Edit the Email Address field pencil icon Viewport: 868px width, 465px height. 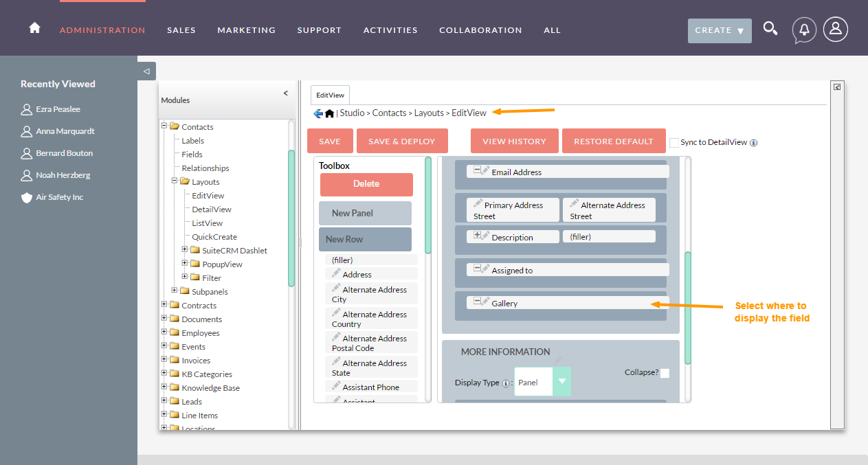485,170
